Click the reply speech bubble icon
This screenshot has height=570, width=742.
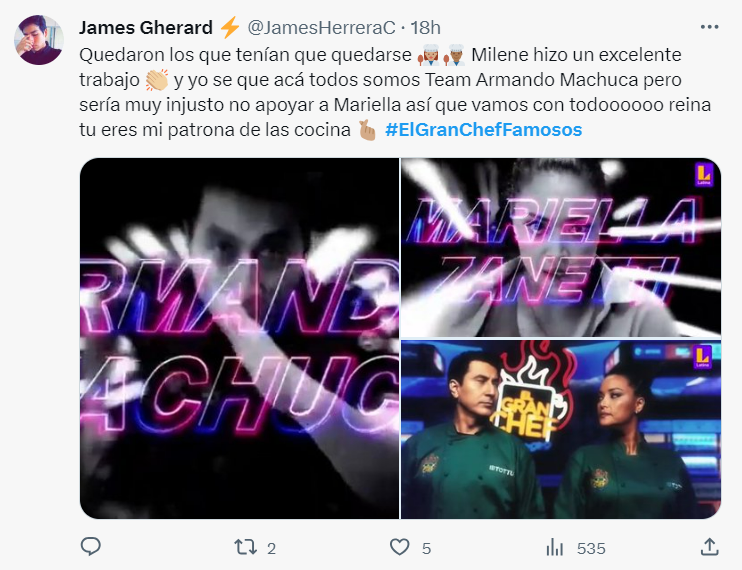coord(90,547)
